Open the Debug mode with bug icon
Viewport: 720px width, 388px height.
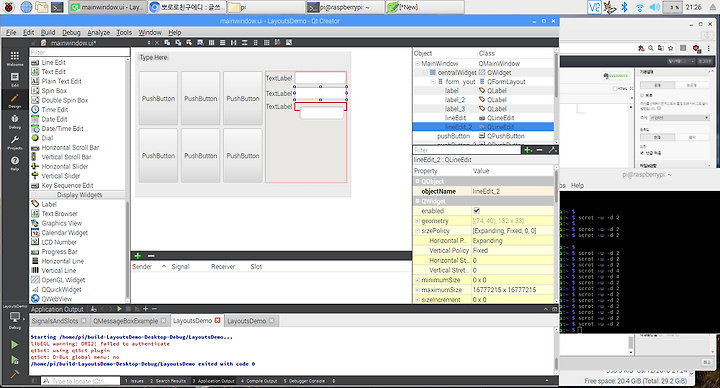tap(15, 121)
